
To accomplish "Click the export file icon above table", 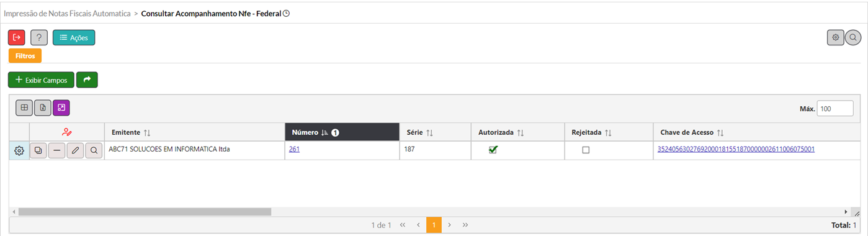I will point(43,108).
